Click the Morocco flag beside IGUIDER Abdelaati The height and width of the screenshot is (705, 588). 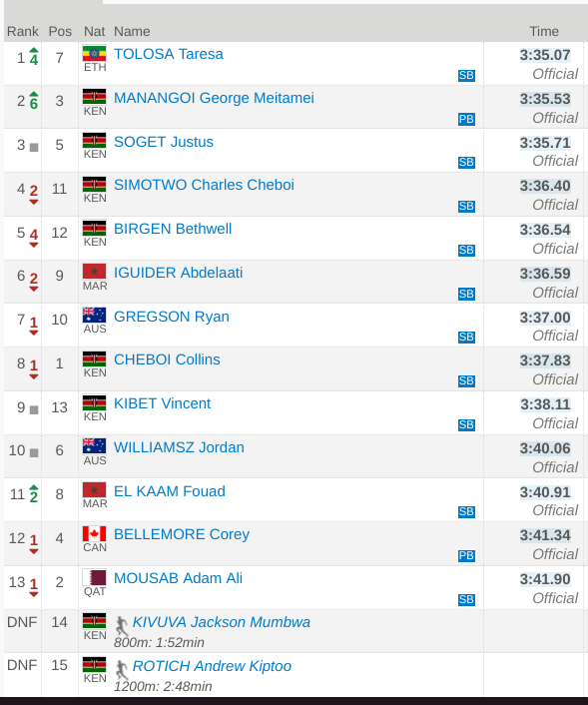(x=95, y=272)
